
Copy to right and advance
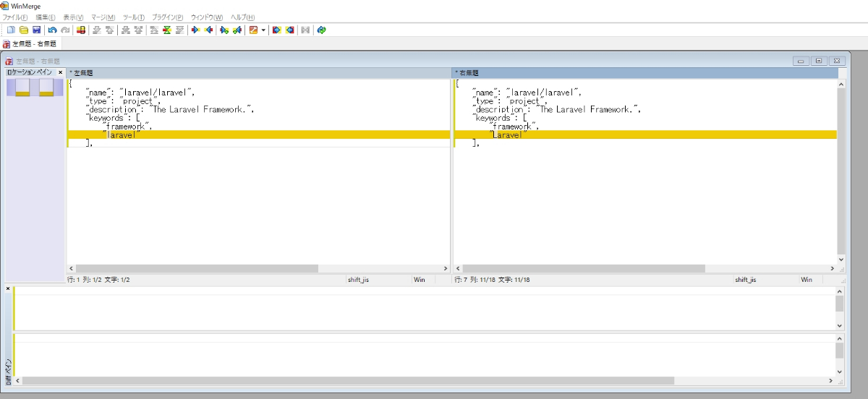(224, 30)
